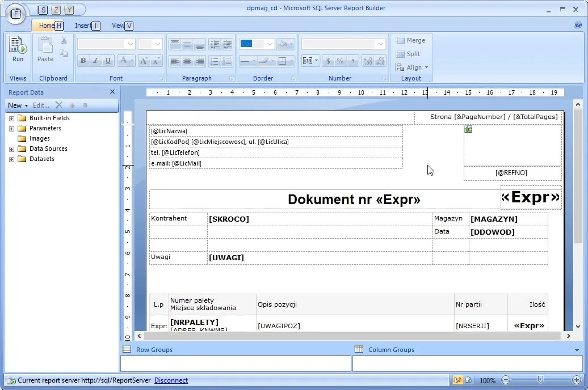
Task: Decrease decimal places
Action: pyautogui.click(x=380, y=61)
